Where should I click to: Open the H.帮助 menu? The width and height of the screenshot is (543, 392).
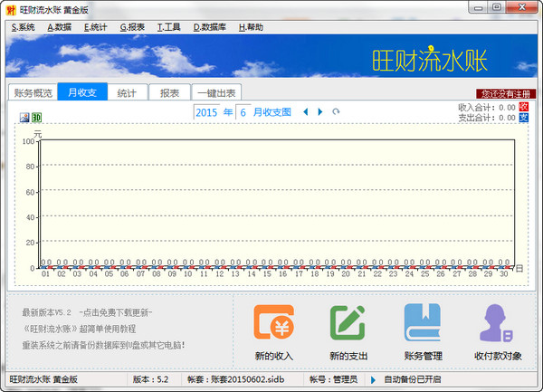(x=251, y=27)
